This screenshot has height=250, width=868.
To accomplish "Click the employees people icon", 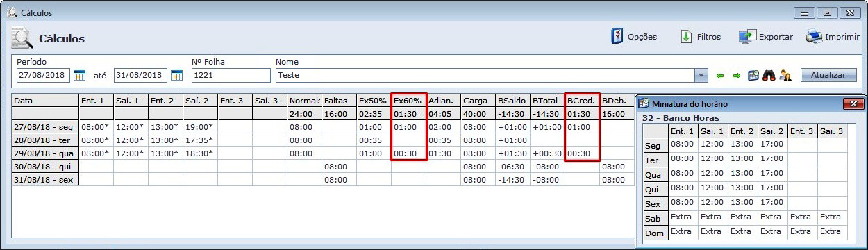I will (785, 75).
